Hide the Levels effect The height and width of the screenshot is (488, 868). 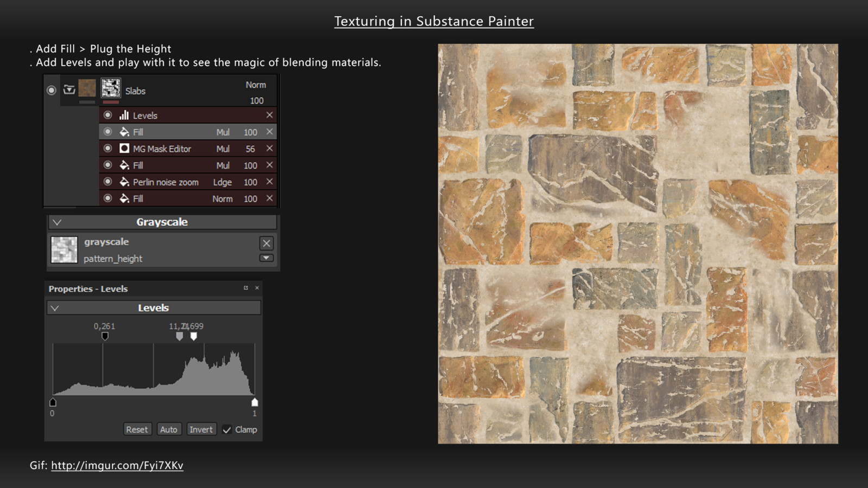107,115
